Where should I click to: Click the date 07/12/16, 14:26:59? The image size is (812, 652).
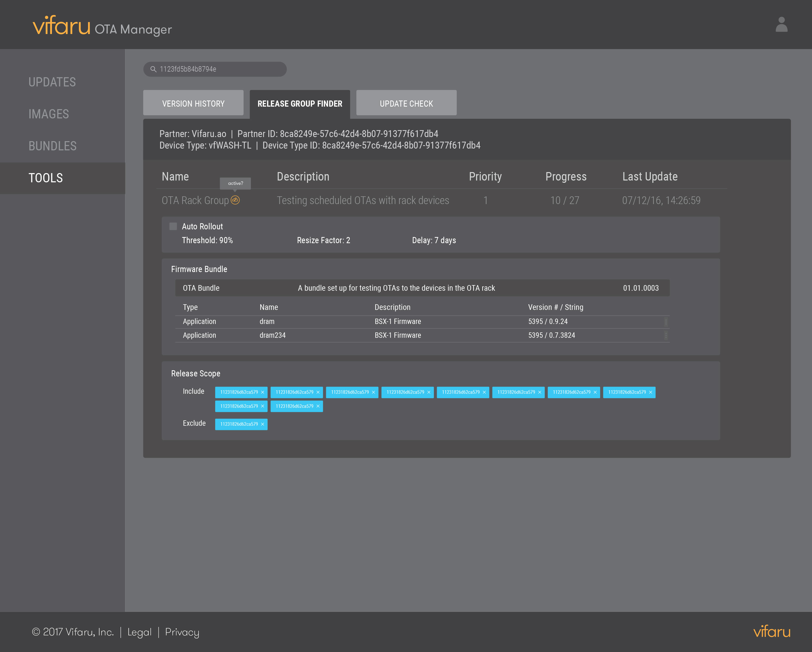coord(661,200)
